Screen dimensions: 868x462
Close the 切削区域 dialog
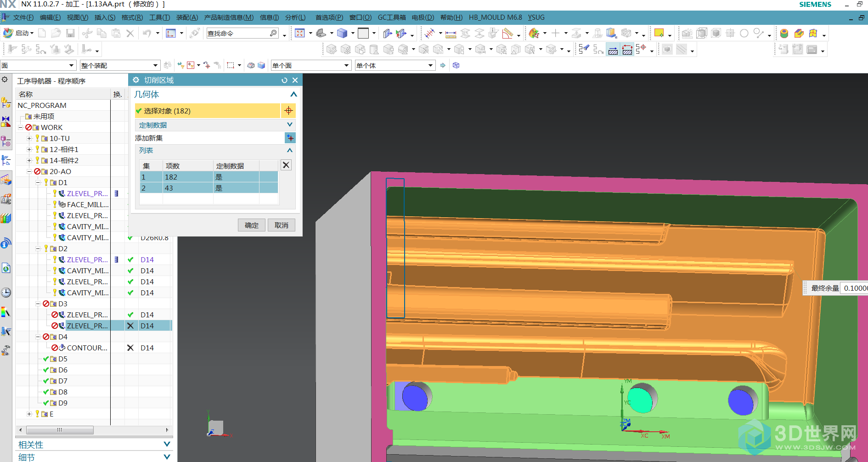coord(295,80)
